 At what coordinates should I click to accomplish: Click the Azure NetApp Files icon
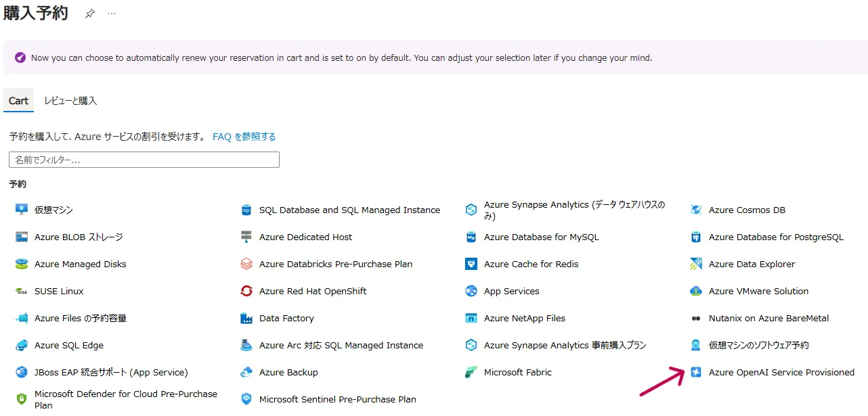coord(471,318)
